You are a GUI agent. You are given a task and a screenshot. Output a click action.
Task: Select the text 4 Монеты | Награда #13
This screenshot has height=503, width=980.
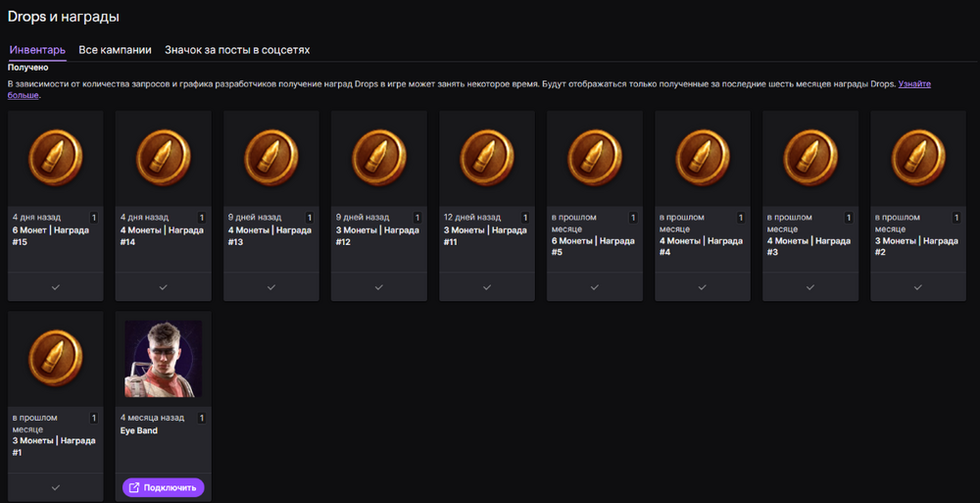pyautogui.click(x=269, y=236)
